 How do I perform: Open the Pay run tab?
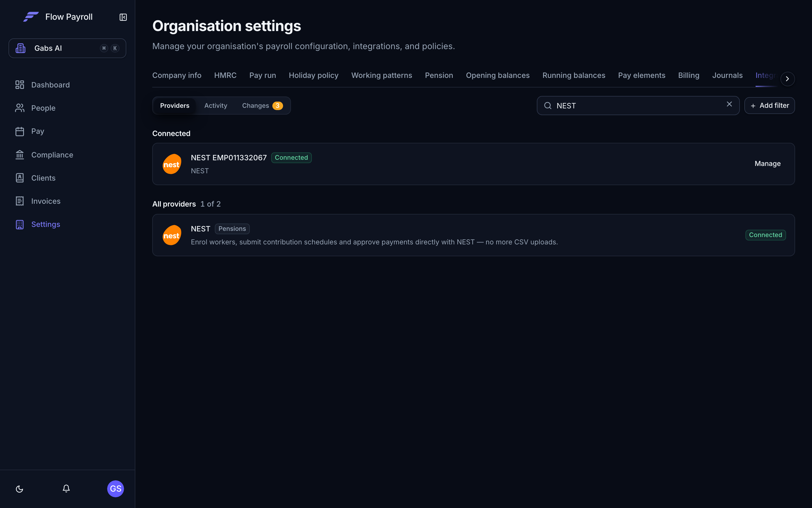click(x=262, y=75)
